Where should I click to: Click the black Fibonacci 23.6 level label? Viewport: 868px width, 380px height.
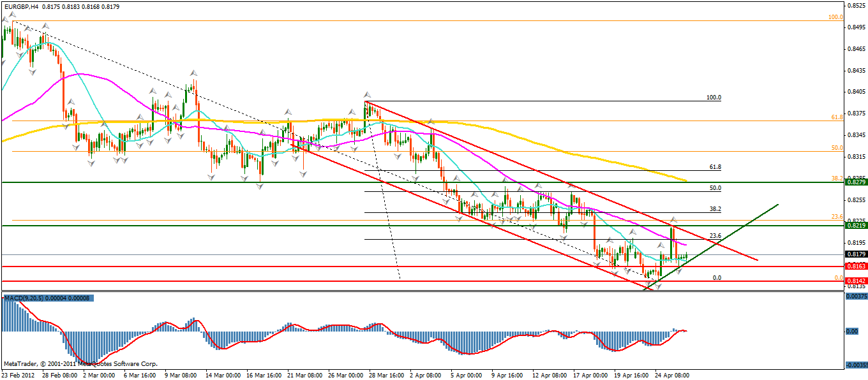(x=715, y=236)
